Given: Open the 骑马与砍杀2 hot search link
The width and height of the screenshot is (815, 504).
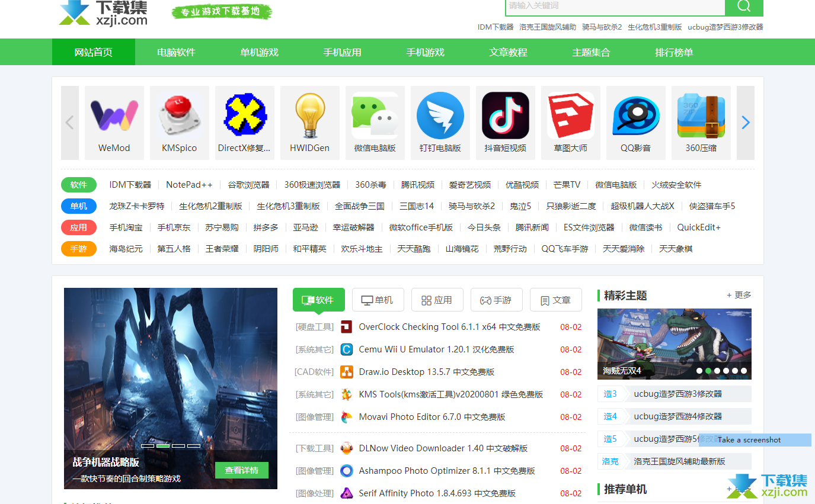Looking at the screenshot, I should [602, 27].
